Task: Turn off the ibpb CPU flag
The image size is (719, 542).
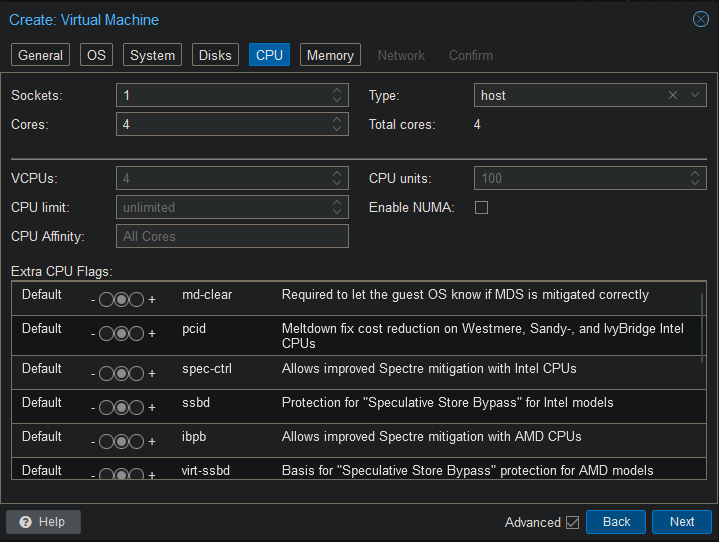Action: (107, 442)
